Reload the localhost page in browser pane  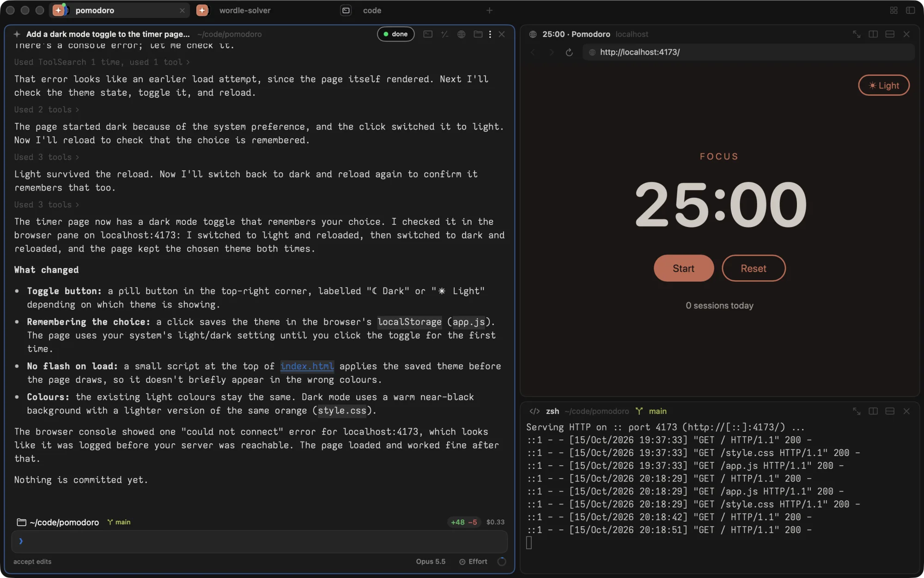point(569,52)
